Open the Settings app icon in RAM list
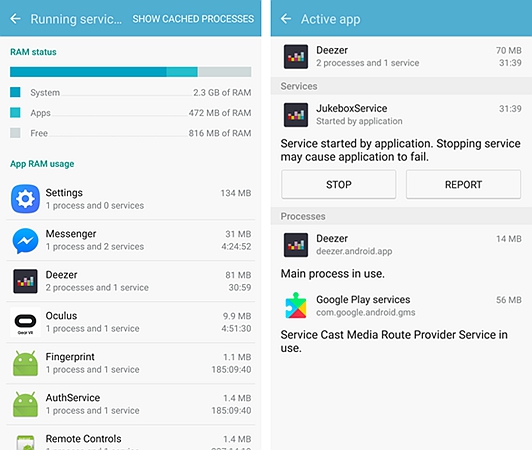 tap(25, 199)
